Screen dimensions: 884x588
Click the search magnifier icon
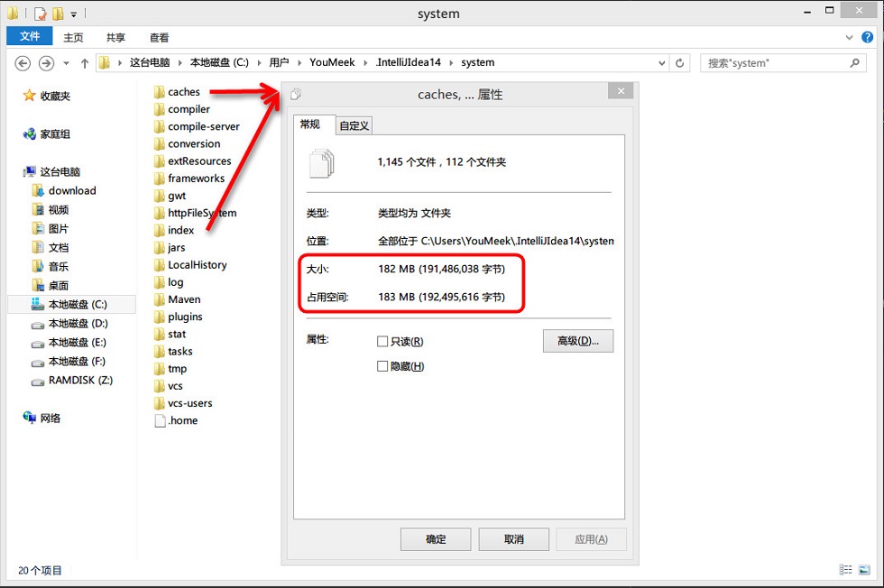[x=855, y=62]
